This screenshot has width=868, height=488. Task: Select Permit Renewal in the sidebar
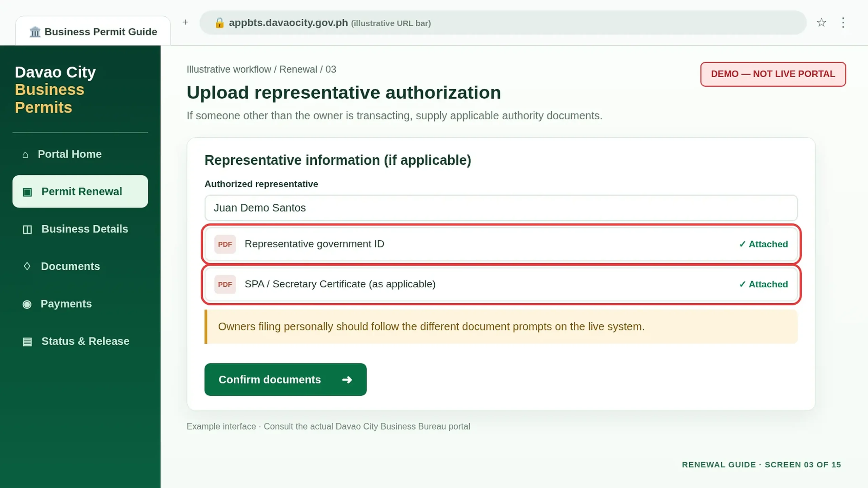pos(80,191)
